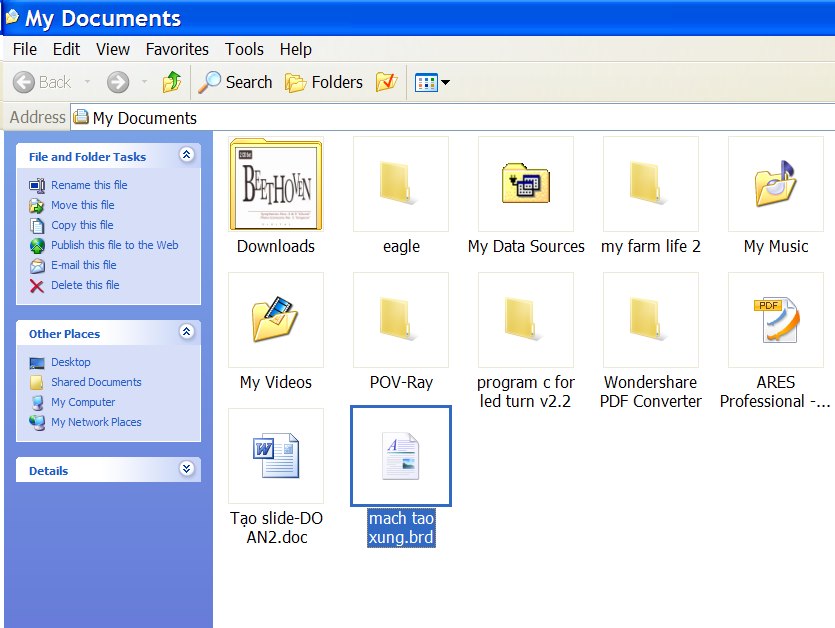Open the Help menu
Image resolution: width=835 pixels, height=628 pixels.
coord(296,49)
